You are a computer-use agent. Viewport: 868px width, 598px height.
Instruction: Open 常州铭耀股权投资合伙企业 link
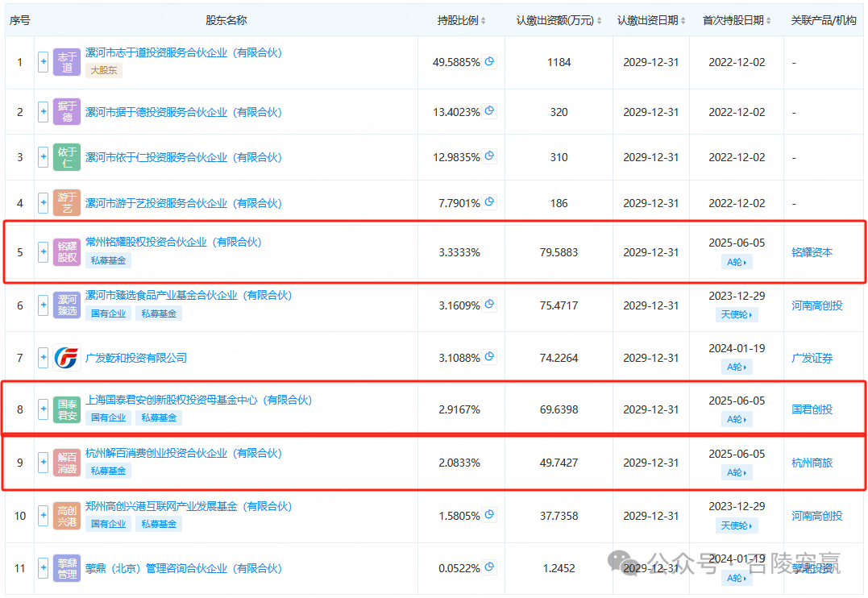coord(173,242)
